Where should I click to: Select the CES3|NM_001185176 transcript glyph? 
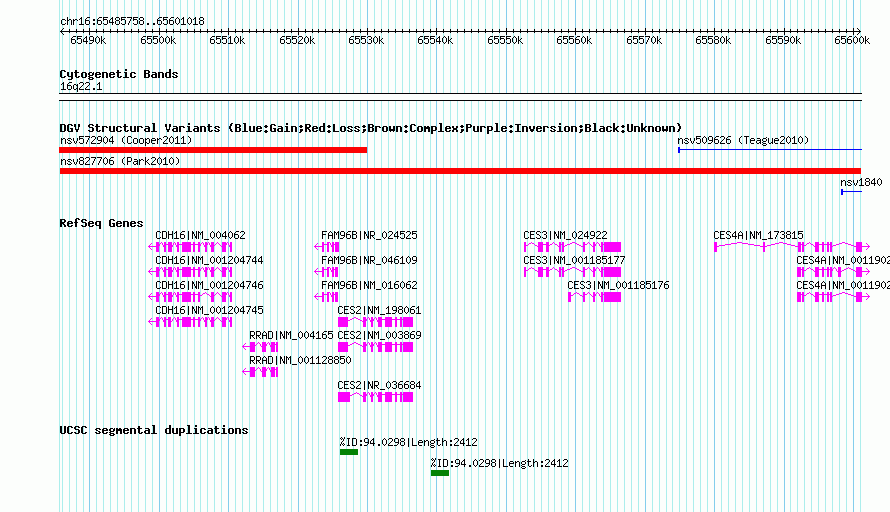(594, 297)
